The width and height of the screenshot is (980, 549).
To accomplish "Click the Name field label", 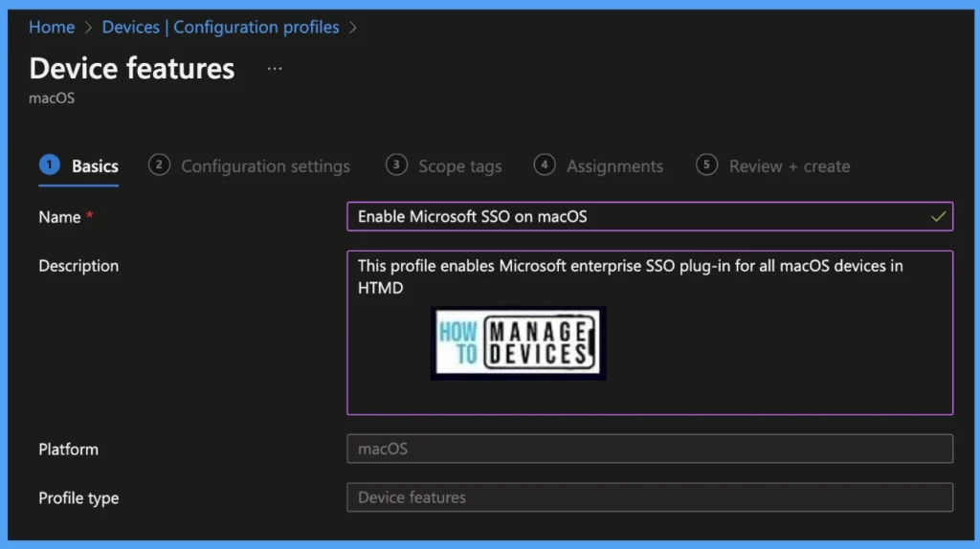I will pyautogui.click(x=59, y=217).
